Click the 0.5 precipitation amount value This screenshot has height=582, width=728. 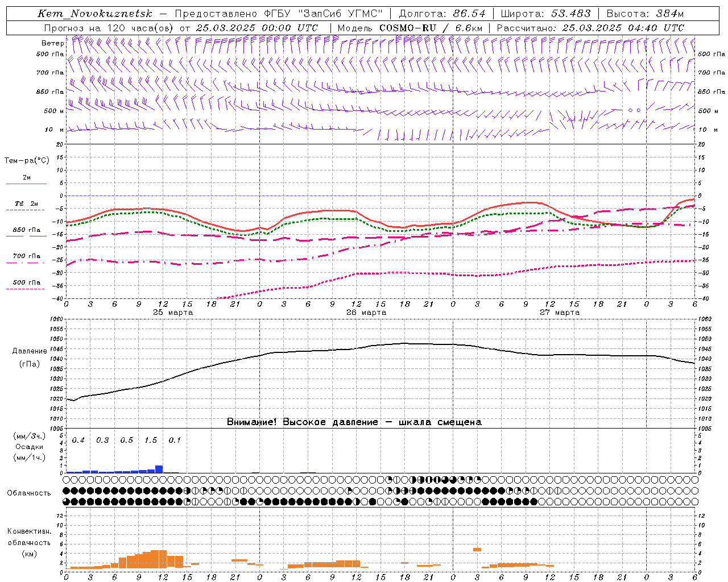(x=127, y=440)
